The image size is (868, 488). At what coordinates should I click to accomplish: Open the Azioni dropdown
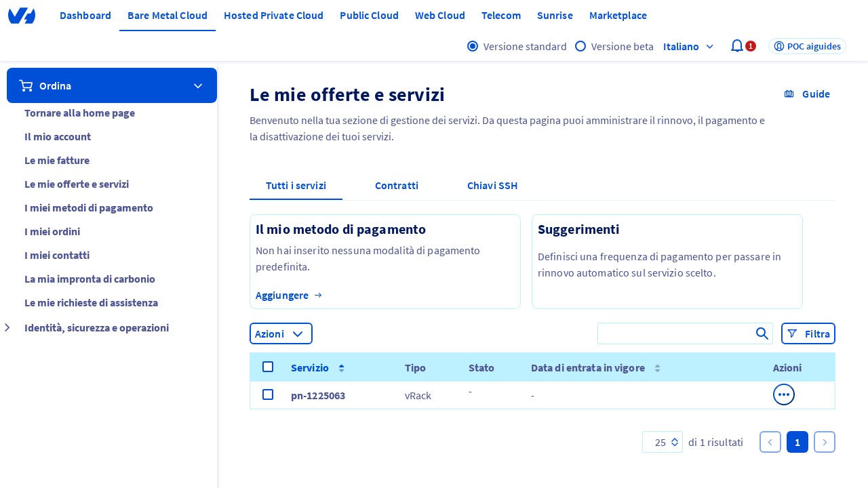(x=281, y=333)
